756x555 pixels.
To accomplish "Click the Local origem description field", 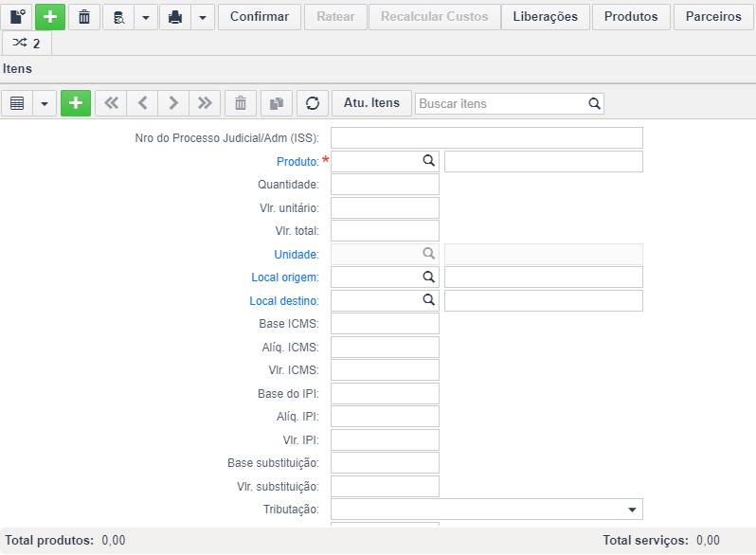I will click(544, 277).
